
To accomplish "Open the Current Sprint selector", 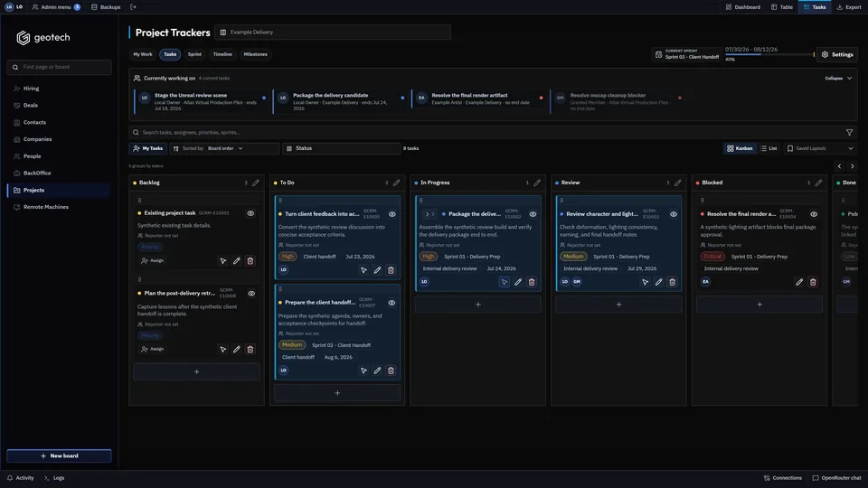I will [687, 54].
